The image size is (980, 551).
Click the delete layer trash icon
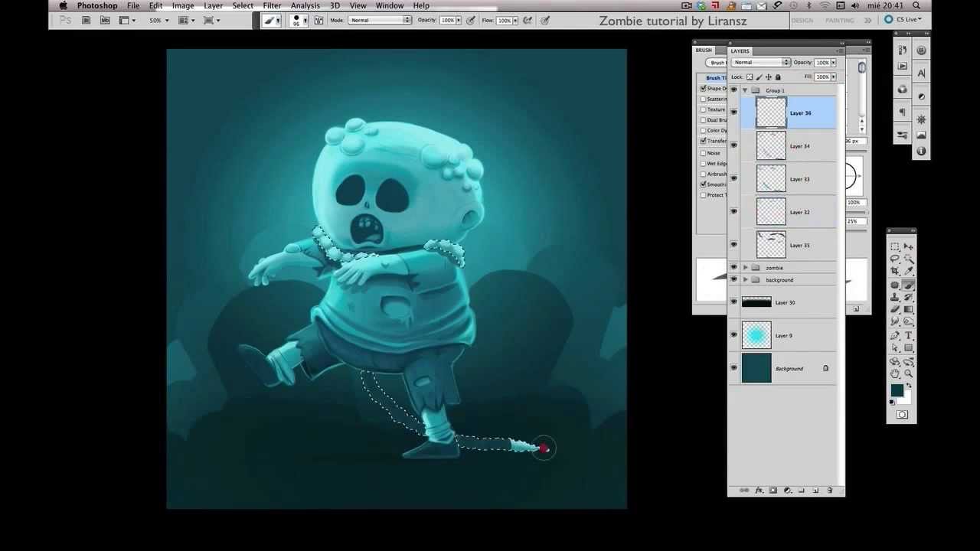coord(830,490)
